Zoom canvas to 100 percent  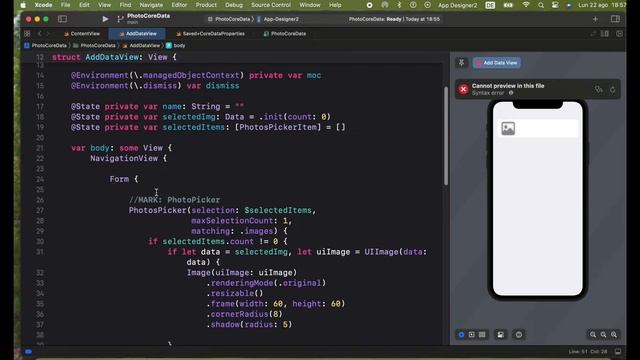[x=603, y=335]
